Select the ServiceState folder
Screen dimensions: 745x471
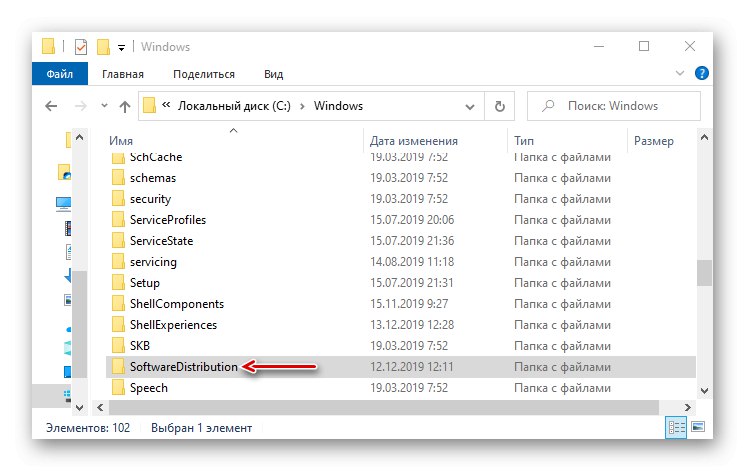pyautogui.click(x=401, y=241)
